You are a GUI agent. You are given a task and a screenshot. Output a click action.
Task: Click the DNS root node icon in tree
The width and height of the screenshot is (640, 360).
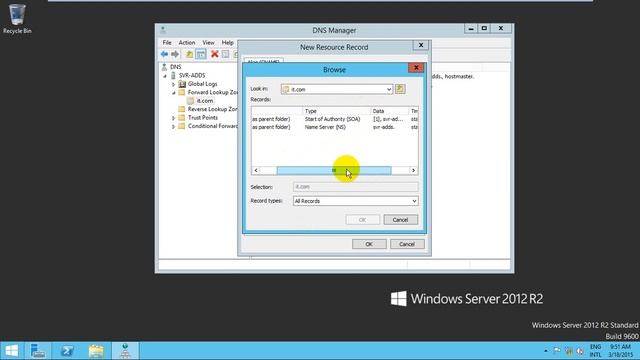tap(164, 67)
